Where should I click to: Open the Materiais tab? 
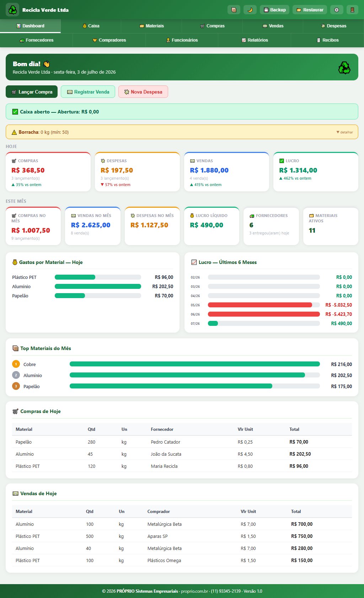(151, 26)
